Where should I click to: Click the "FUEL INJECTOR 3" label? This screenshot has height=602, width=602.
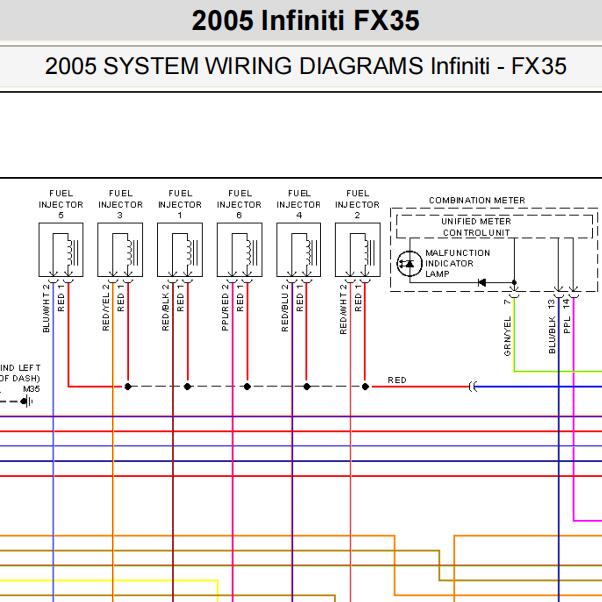[121, 204]
